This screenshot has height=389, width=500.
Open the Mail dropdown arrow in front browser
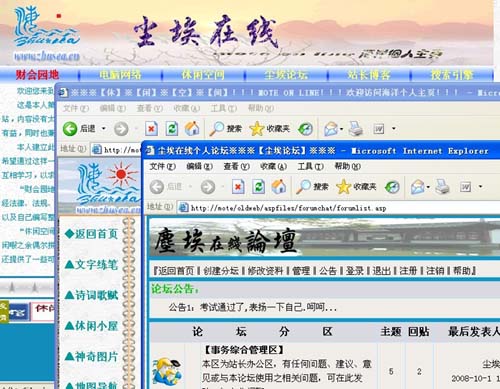[428, 187]
